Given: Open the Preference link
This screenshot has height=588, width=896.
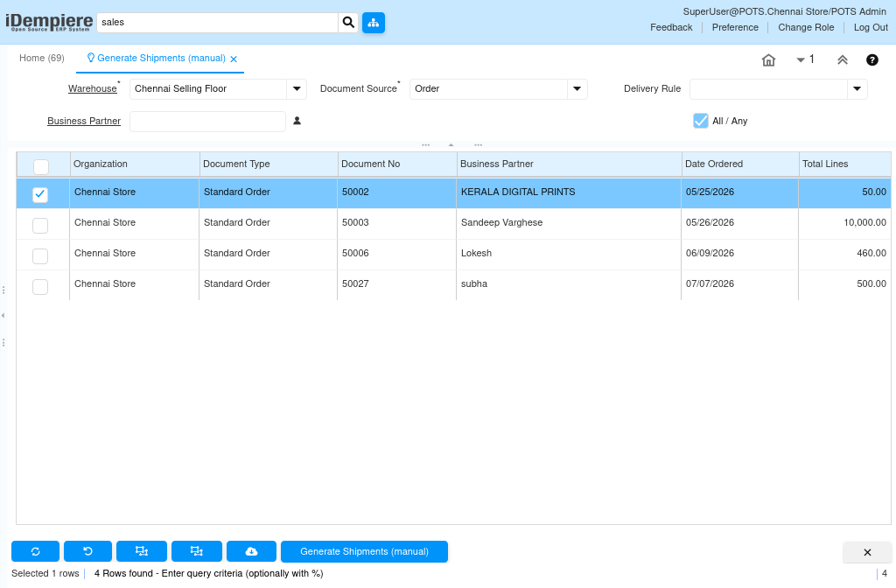Looking at the screenshot, I should tap(735, 27).
